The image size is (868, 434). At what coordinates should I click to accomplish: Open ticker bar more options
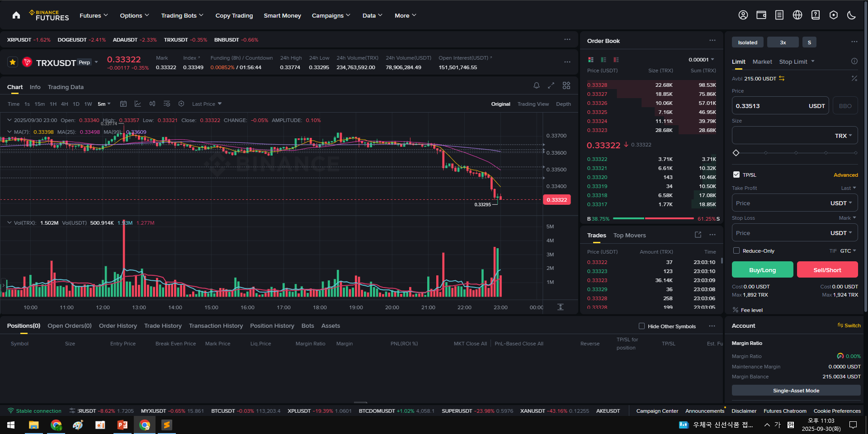(x=567, y=40)
